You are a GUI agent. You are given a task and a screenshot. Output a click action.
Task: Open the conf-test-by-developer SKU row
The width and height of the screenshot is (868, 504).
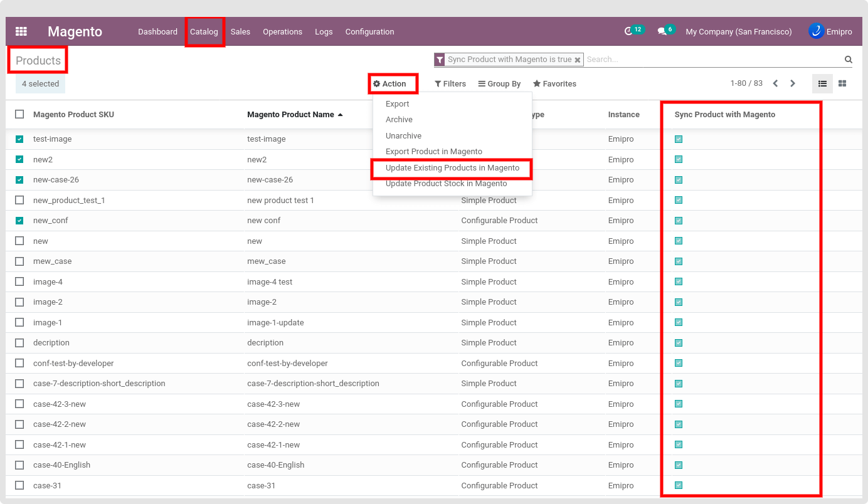click(73, 364)
